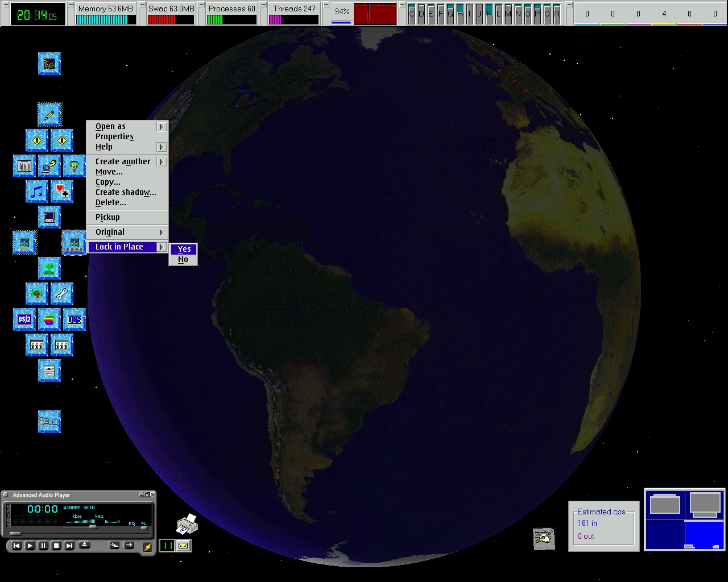Choose Copy... from the context menu
The image size is (728, 582).
pyautogui.click(x=127, y=182)
